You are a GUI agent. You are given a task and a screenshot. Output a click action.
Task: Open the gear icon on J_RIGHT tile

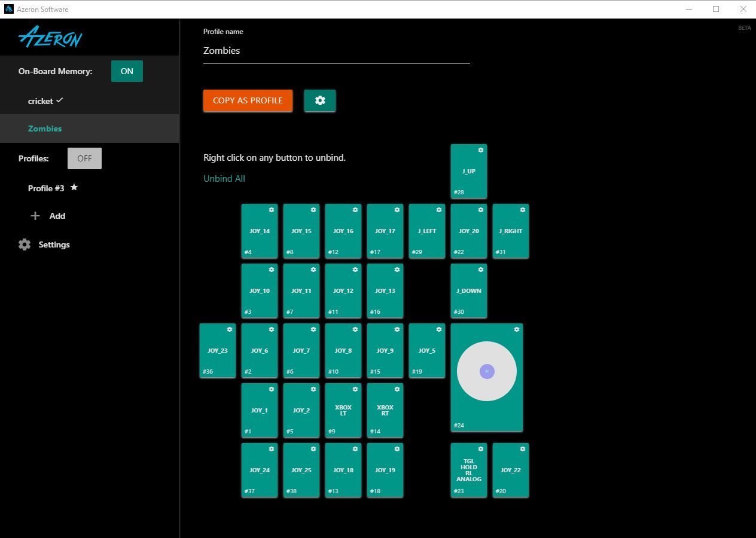(522, 210)
